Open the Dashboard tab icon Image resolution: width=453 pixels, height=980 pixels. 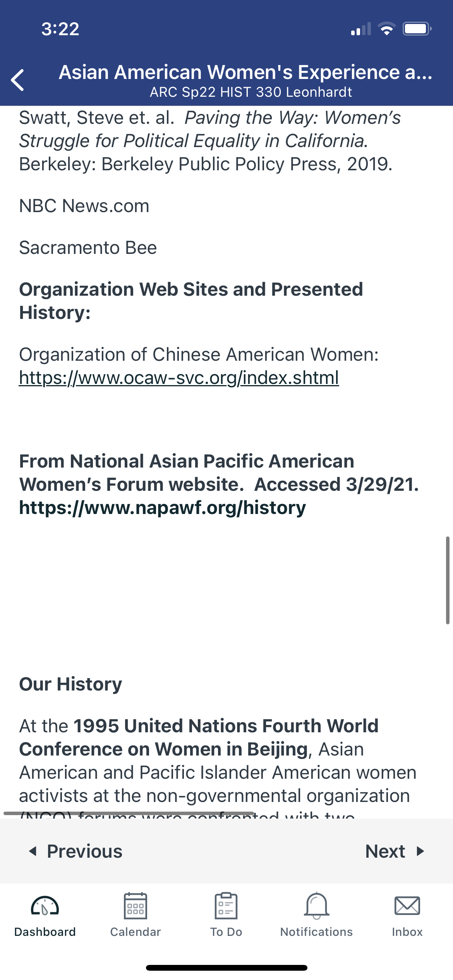[x=45, y=906]
